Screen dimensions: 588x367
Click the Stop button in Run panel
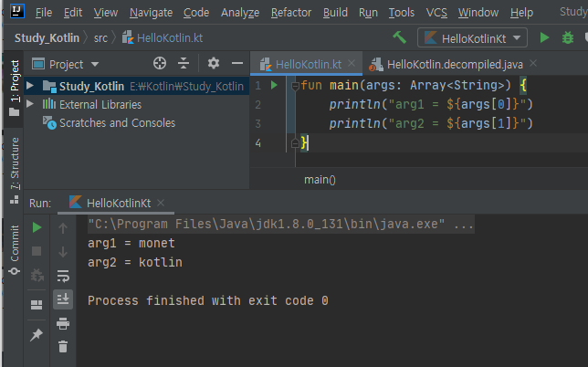point(37,251)
